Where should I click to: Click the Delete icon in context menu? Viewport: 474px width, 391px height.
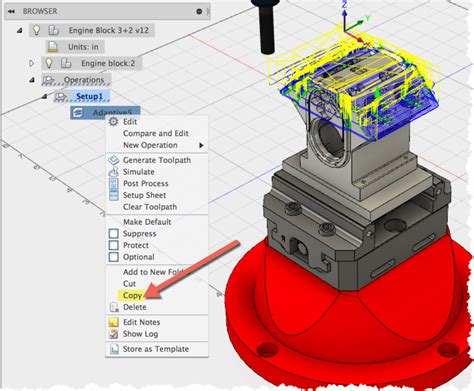click(x=114, y=307)
